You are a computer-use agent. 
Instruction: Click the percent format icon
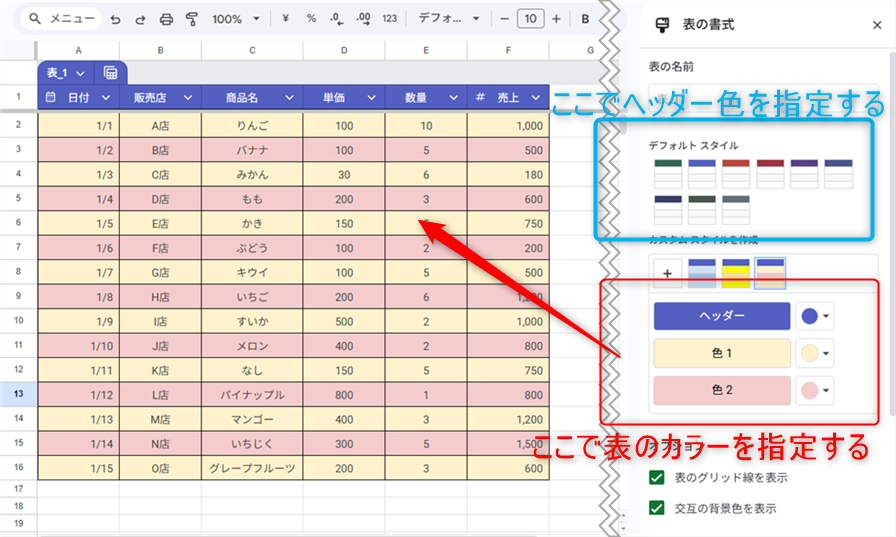[311, 19]
